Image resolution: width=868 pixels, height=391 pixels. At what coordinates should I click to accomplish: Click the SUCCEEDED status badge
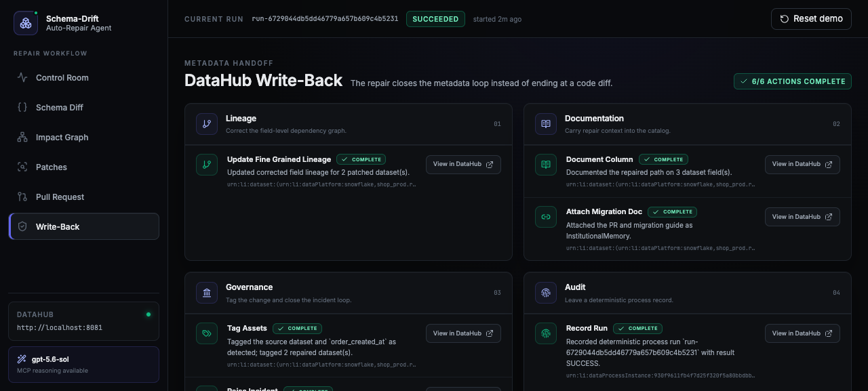pos(435,19)
